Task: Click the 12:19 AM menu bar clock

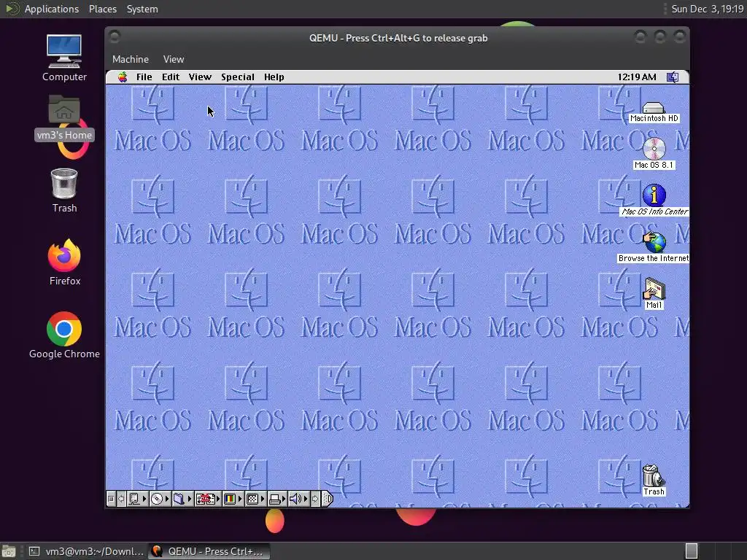Action: pyautogui.click(x=636, y=77)
